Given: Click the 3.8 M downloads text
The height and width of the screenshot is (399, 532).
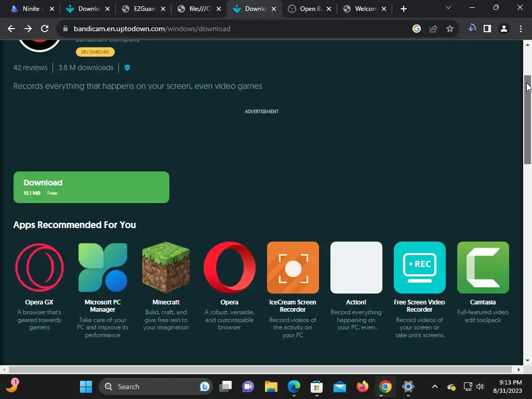Looking at the screenshot, I should pyautogui.click(x=86, y=68).
